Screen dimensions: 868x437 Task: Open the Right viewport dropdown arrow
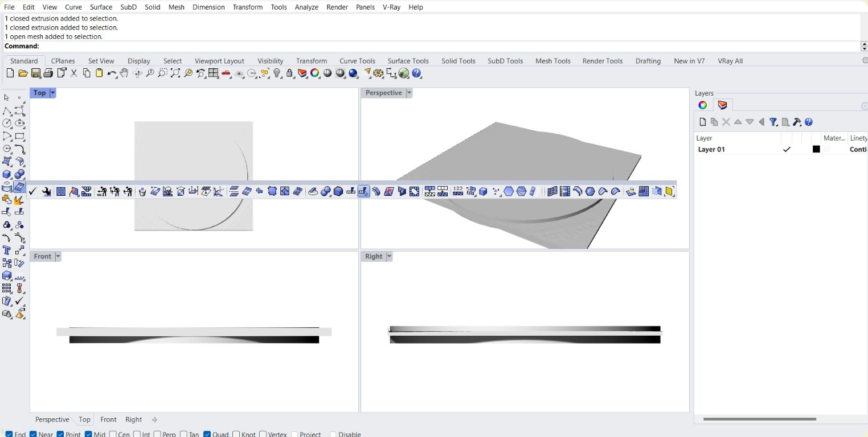[x=390, y=257]
